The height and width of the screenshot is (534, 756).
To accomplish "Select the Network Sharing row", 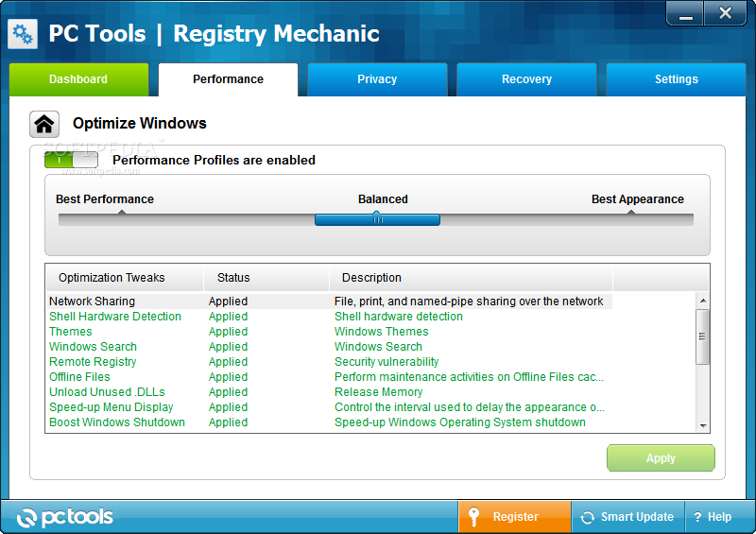I will pos(329,301).
